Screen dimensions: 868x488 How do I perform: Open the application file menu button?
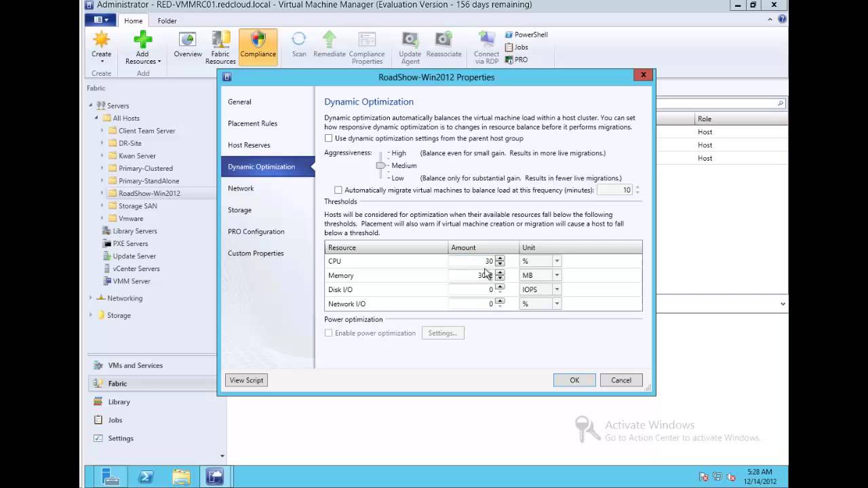99,20
